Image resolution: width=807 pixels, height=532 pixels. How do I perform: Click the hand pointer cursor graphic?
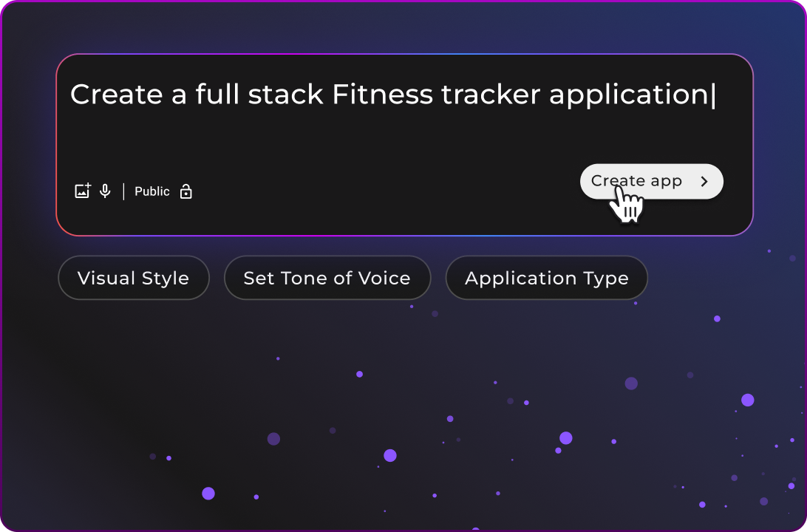627,204
